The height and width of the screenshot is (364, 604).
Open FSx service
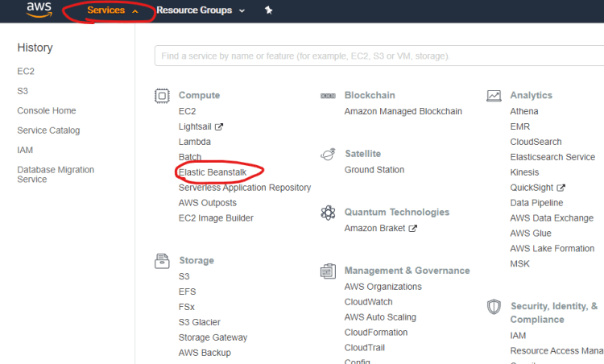click(x=187, y=307)
